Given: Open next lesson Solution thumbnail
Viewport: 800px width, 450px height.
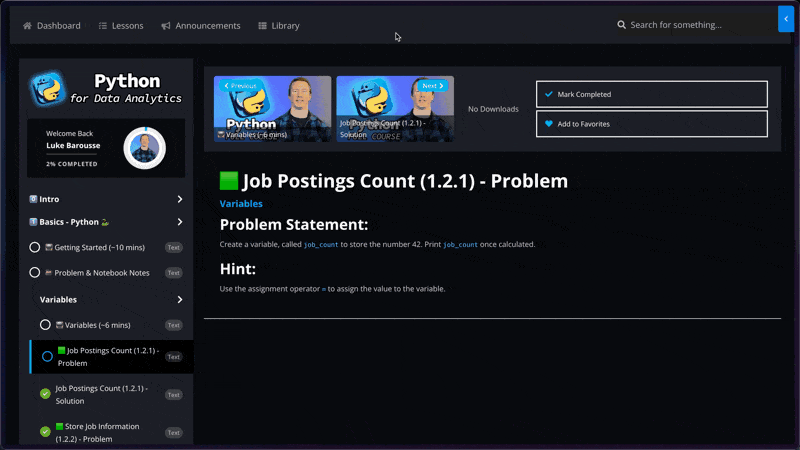Looking at the screenshot, I should [x=395, y=109].
